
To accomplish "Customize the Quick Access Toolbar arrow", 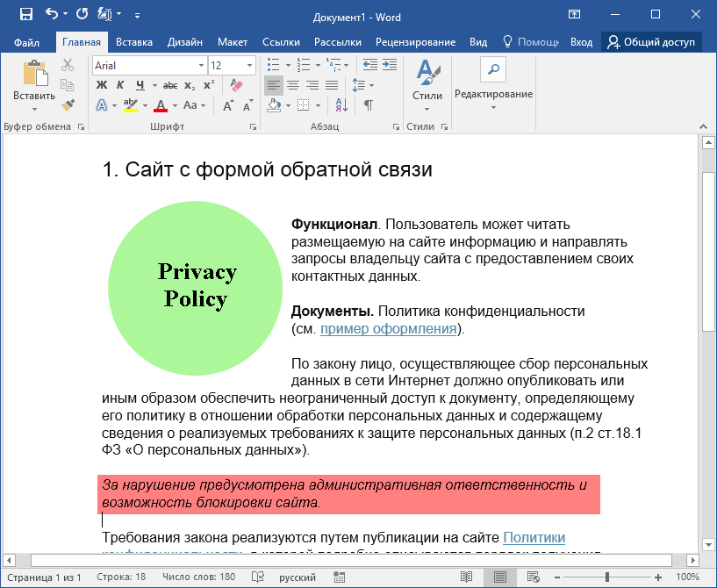I will click(137, 15).
